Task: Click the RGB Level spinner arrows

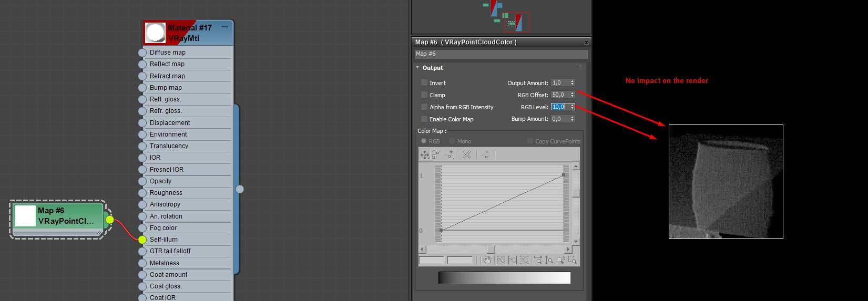Action: [573, 107]
